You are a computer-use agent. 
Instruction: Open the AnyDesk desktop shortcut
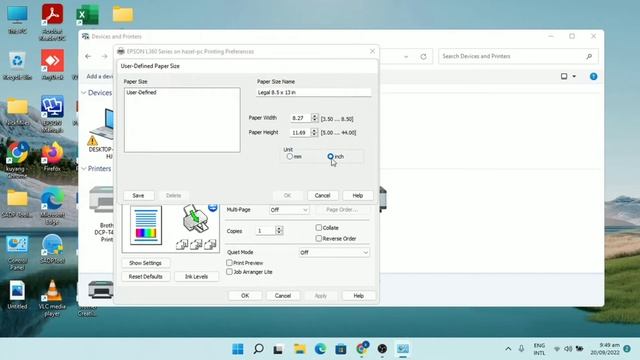[x=52, y=65]
